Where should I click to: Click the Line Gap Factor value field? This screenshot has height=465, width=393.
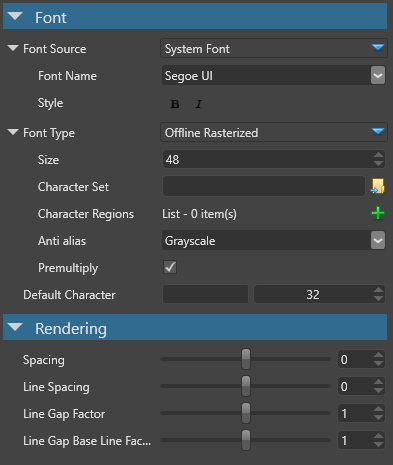click(355, 413)
